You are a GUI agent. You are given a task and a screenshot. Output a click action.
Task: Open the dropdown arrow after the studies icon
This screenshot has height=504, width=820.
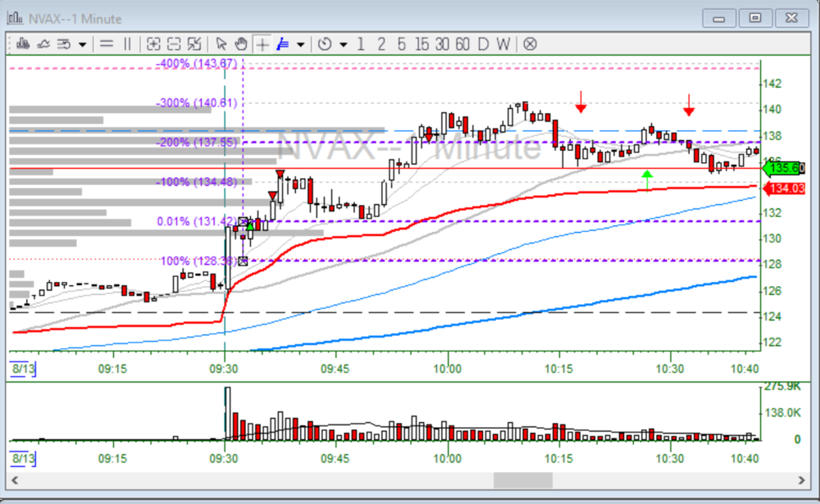[x=82, y=44]
